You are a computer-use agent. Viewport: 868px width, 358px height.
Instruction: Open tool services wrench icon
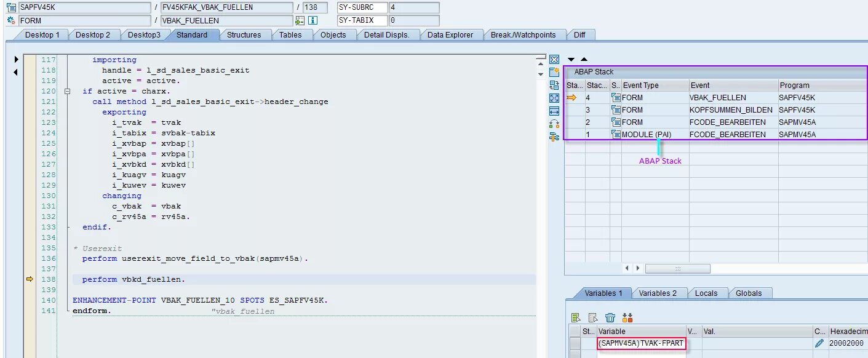tap(554, 137)
